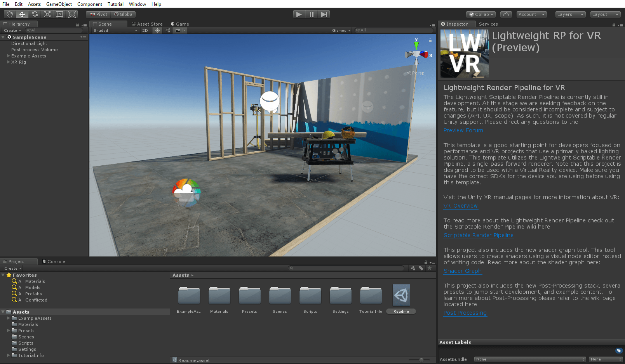Toggle between Pivot and Center mode
This screenshot has height=364, width=625.
pyautogui.click(x=98, y=14)
